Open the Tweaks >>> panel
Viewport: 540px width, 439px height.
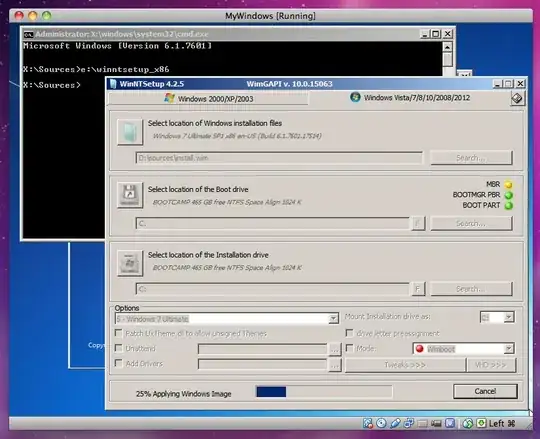pyautogui.click(x=405, y=365)
